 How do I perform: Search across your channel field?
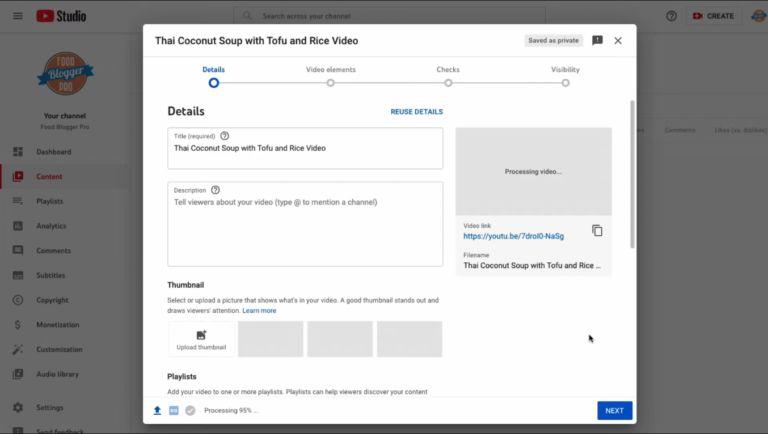[389, 16]
